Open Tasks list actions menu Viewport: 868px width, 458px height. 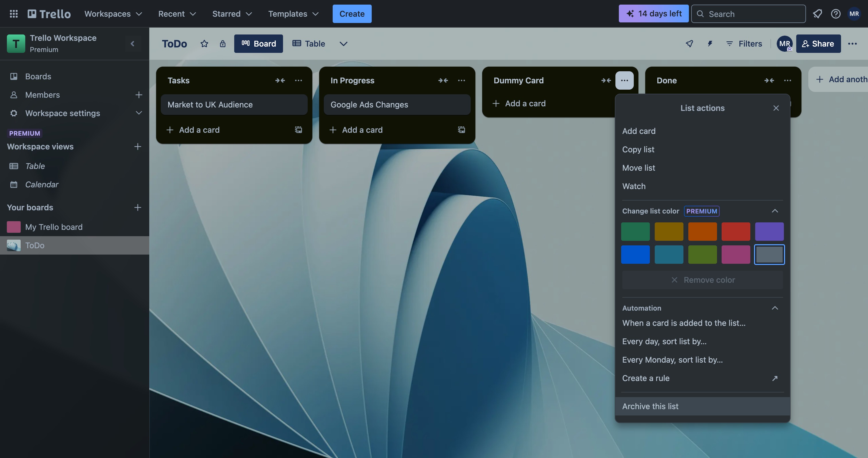[298, 80]
